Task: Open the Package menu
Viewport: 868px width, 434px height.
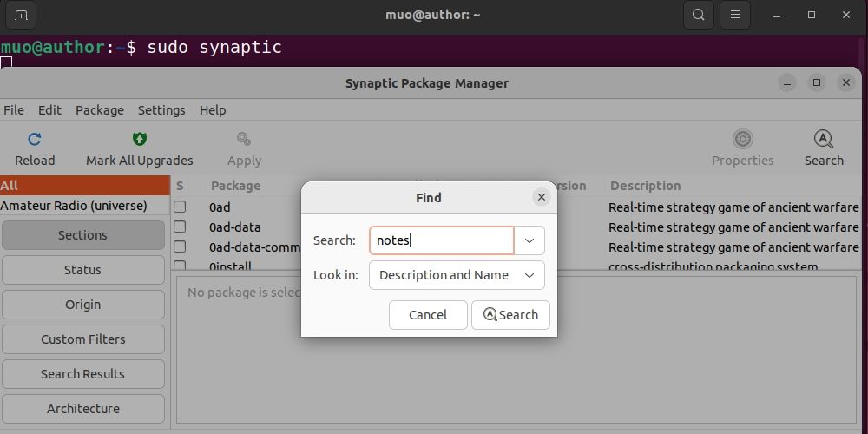Action: (x=100, y=110)
